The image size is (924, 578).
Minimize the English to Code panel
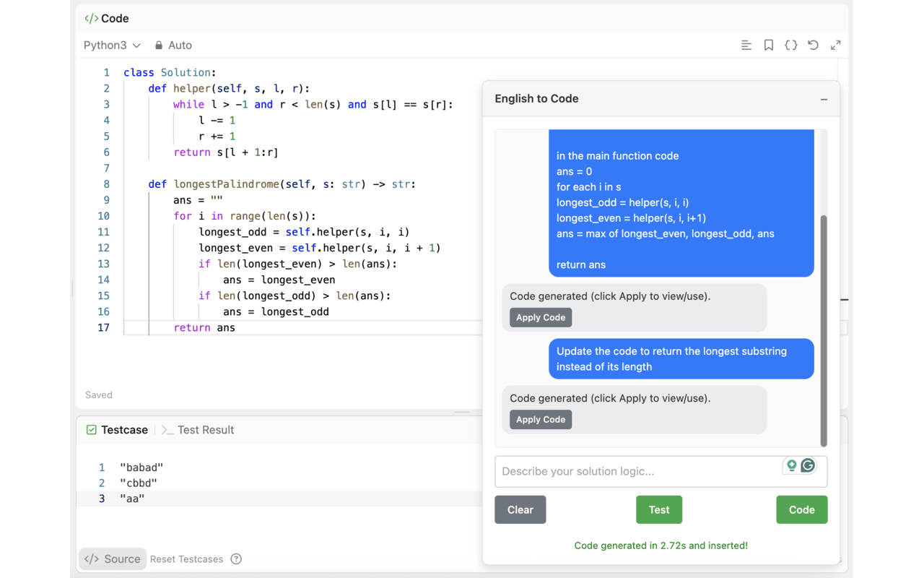[x=824, y=100]
